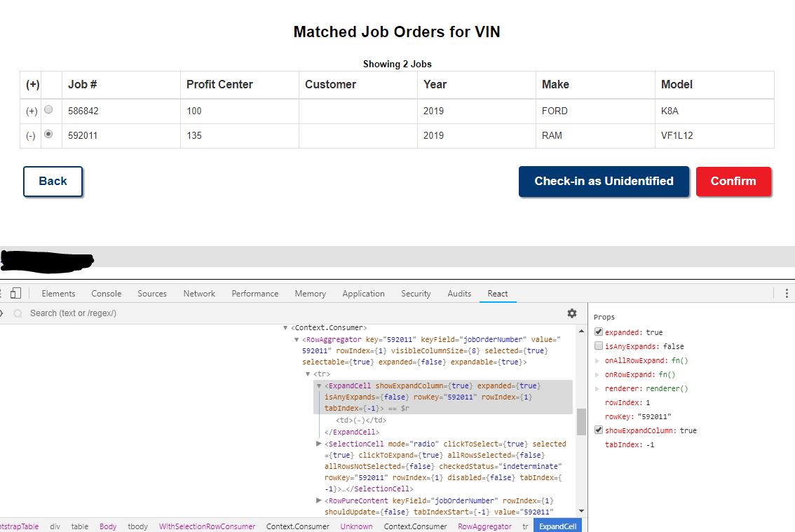The width and height of the screenshot is (795, 532).
Task: Switch to the Console tab
Action: click(x=106, y=293)
